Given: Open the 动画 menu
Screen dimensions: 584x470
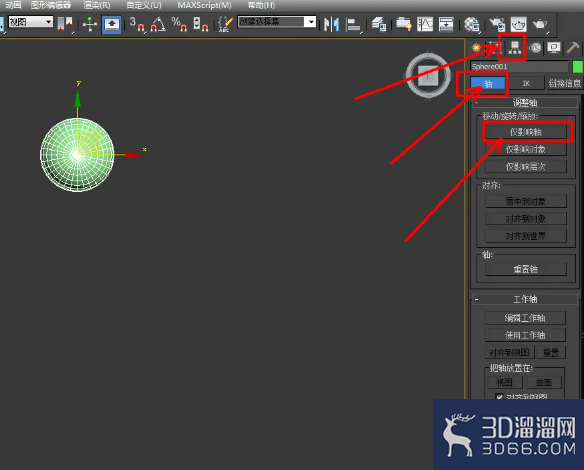Looking at the screenshot, I should click(x=13, y=5).
